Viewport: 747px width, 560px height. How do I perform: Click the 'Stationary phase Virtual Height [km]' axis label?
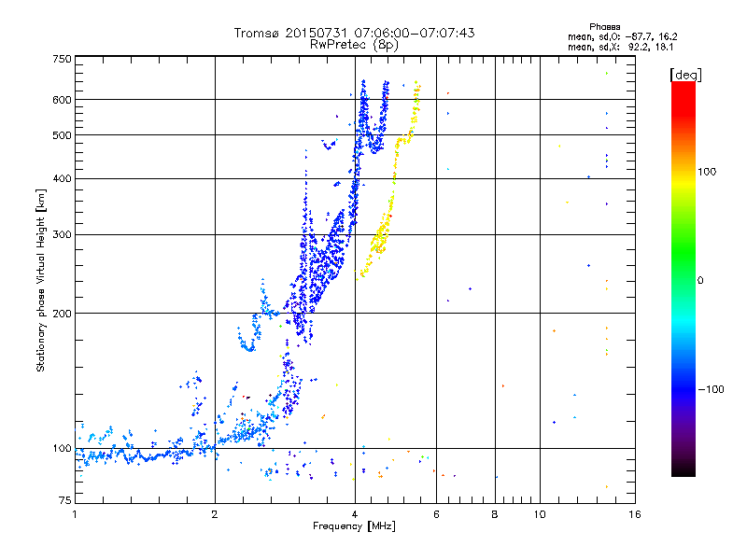tap(40, 280)
